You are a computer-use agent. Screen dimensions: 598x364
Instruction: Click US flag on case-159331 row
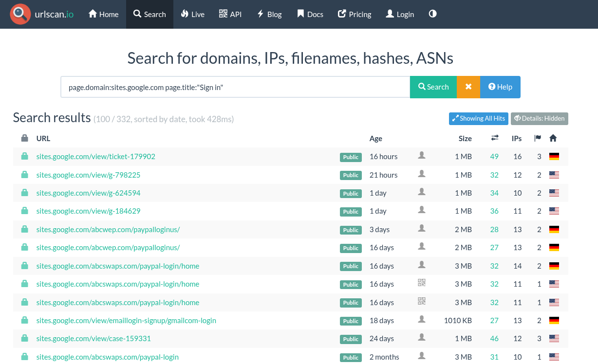click(x=554, y=339)
